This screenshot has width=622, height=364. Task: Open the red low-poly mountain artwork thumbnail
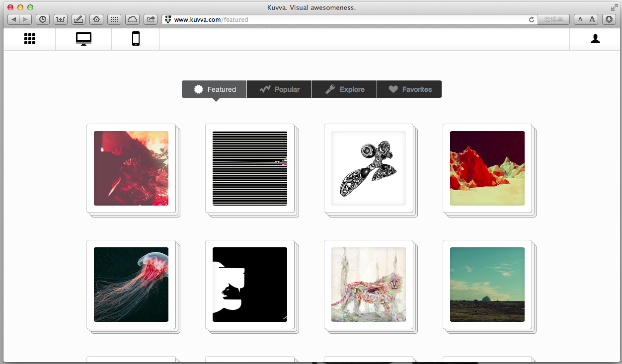[x=487, y=168]
